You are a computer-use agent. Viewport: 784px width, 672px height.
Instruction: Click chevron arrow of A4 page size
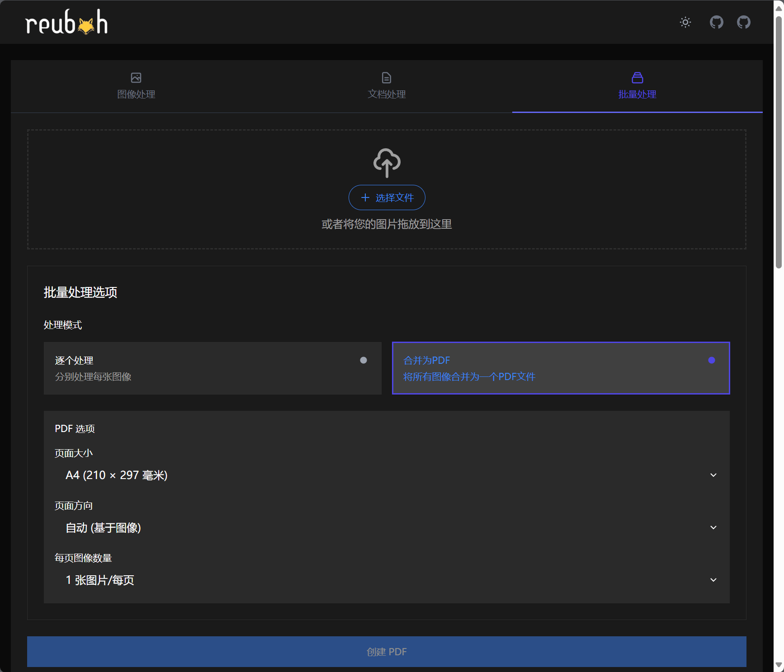coord(713,475)
